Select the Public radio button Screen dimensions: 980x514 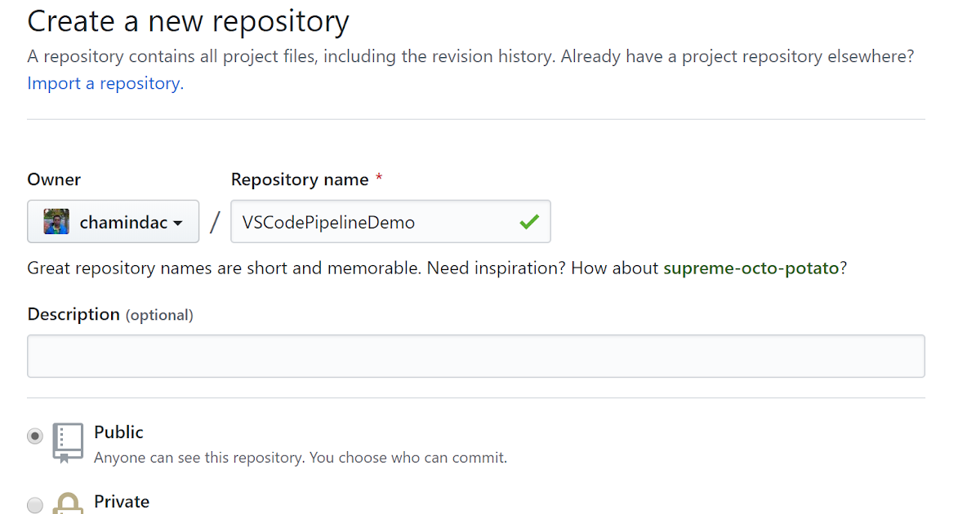[x=34, y=436]
